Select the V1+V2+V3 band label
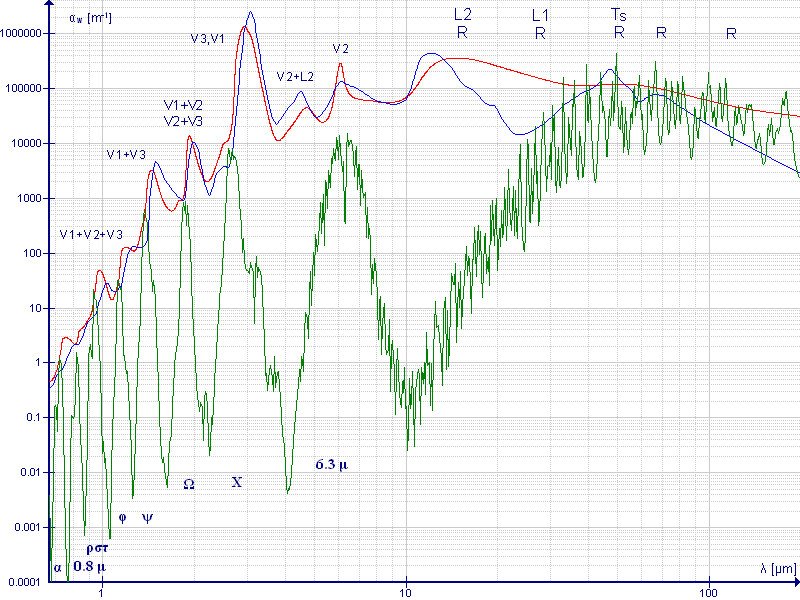 91,234
